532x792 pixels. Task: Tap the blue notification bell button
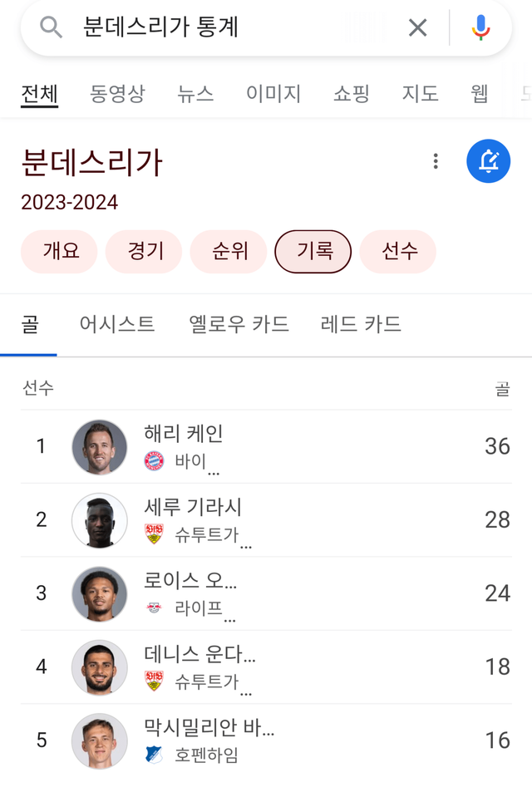pos(489,161)
